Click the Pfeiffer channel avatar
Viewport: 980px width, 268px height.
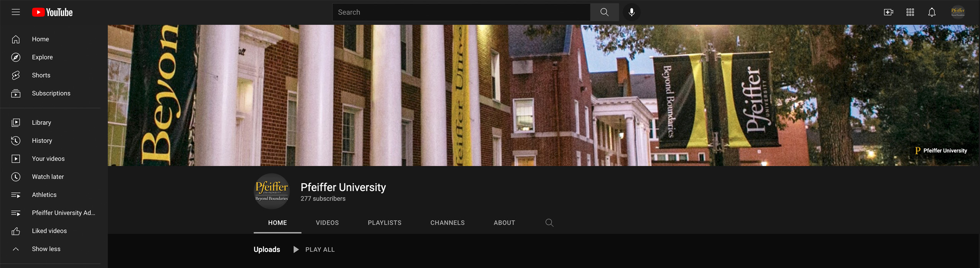[272, 191]
